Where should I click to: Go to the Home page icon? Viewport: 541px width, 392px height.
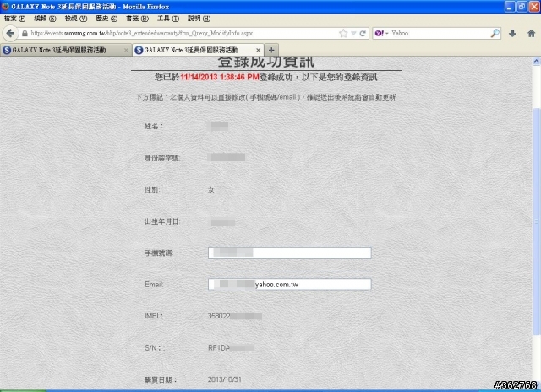click(x=531, y=33)
